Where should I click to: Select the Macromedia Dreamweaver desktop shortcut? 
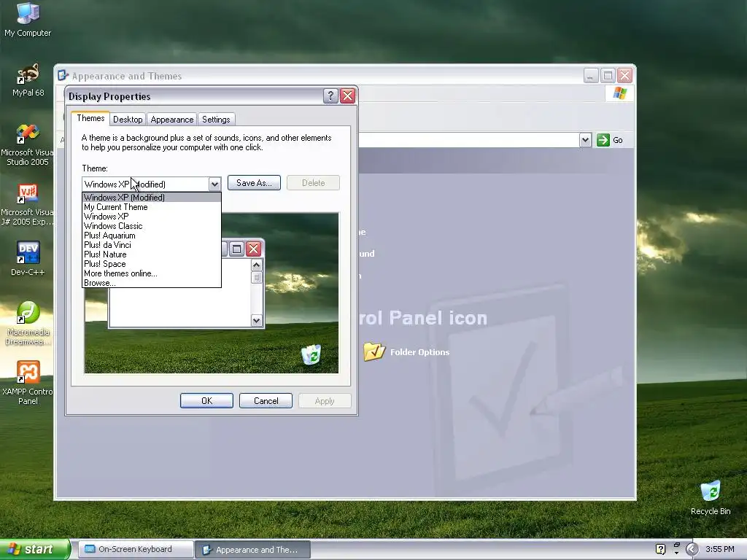pos(28,323)
